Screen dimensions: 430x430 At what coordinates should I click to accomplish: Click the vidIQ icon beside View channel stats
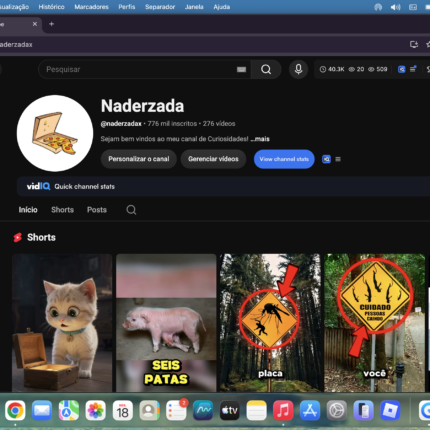(x=326, y=159)
